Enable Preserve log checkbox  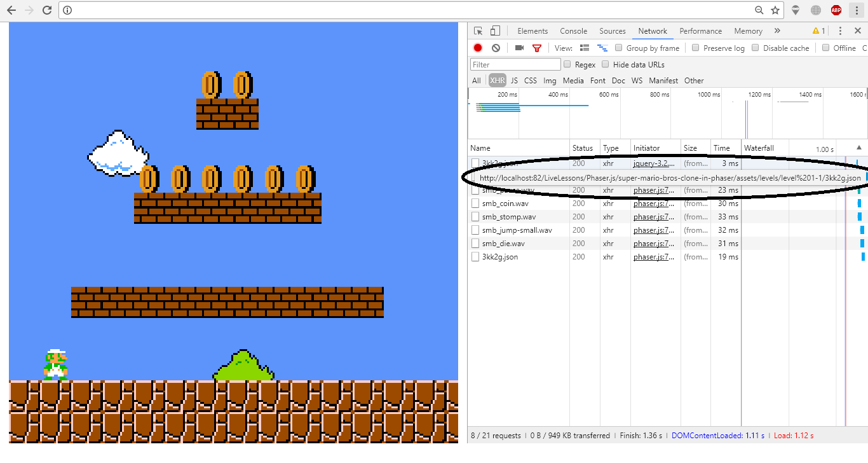pos(695,48)
